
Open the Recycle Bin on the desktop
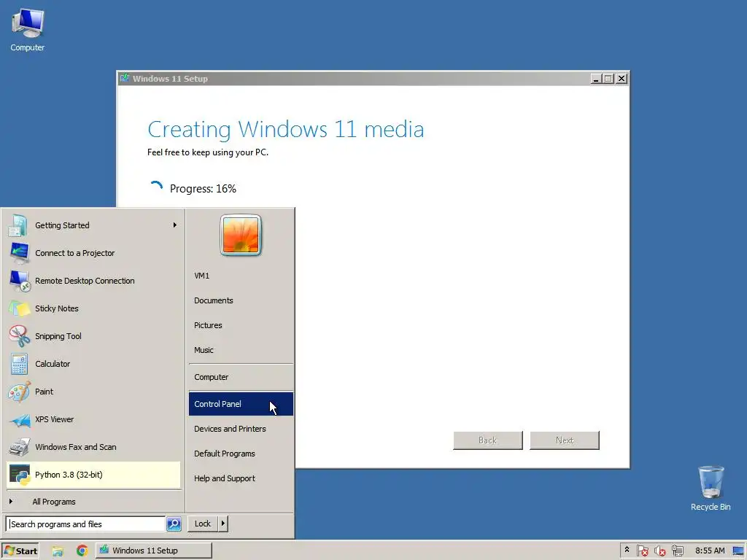711,489
